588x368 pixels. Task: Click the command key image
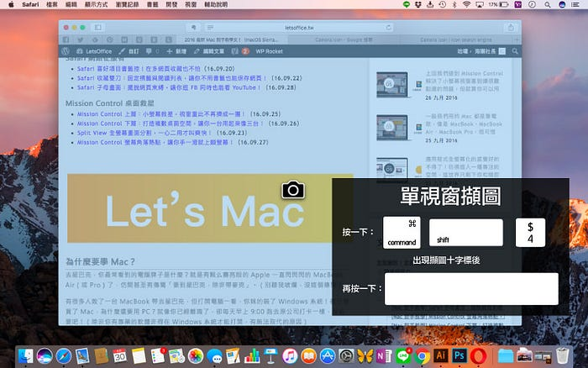[x=402, y=232]
